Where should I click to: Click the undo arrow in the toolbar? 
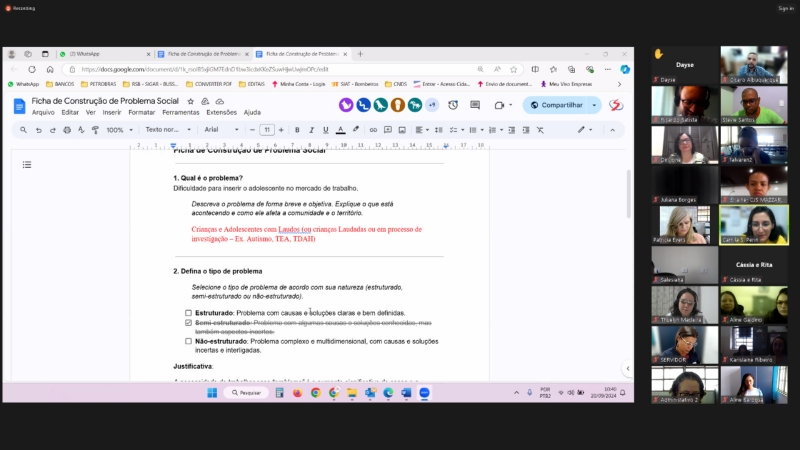click(x=37, y=130)
